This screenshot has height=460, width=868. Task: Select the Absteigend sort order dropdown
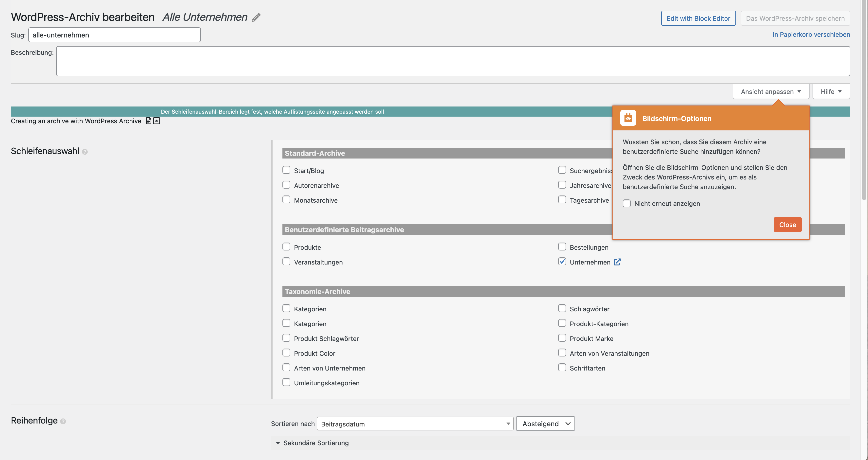(x=545, y=424)
